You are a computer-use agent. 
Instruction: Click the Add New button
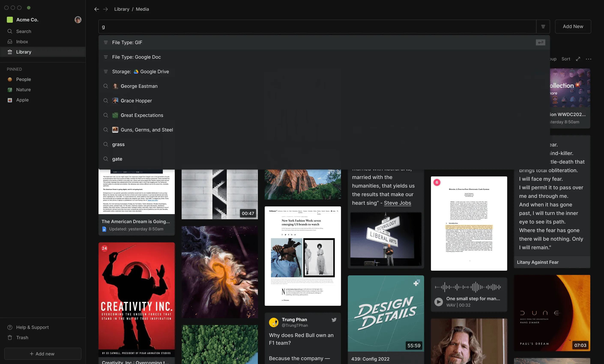click(x=573, y=27)
